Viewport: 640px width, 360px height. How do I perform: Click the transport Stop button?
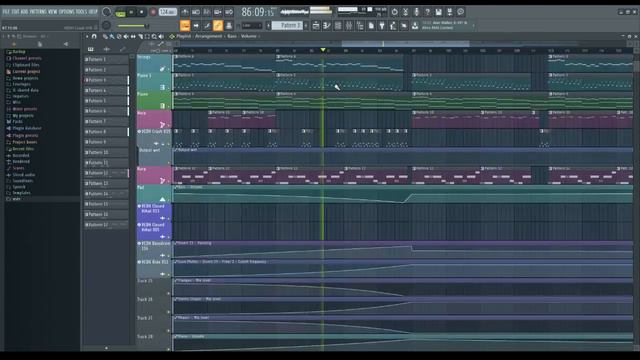click(x=142, y=12)
